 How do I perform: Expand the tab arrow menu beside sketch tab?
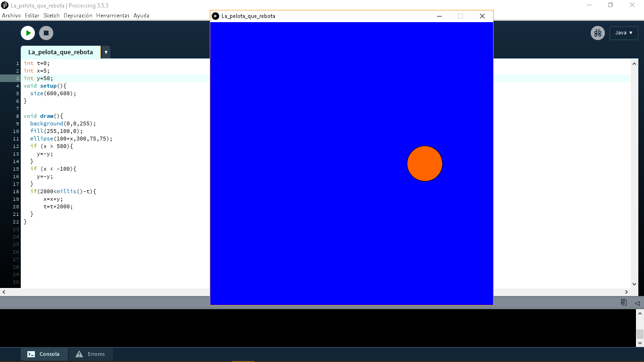106,52
